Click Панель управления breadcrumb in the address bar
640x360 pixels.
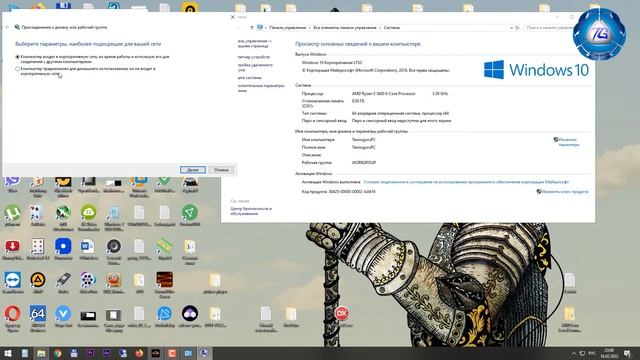click(x=287, y=28)
